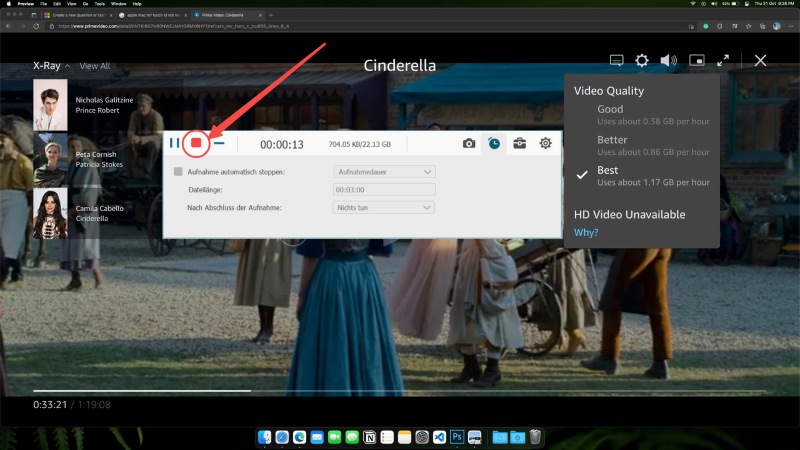The image size is (800, 450).
Task: Open browser profile avatar
Action: point(777,26)
